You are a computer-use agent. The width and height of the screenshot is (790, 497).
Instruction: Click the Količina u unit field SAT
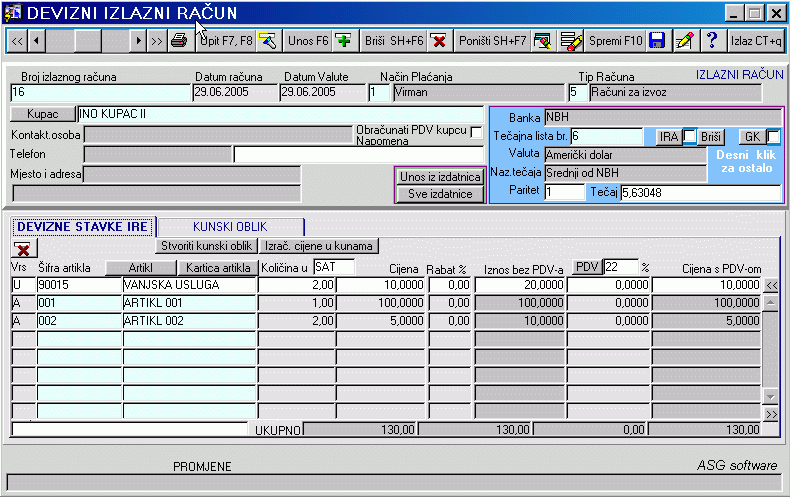pyautogui.click(x=334, y=267)
